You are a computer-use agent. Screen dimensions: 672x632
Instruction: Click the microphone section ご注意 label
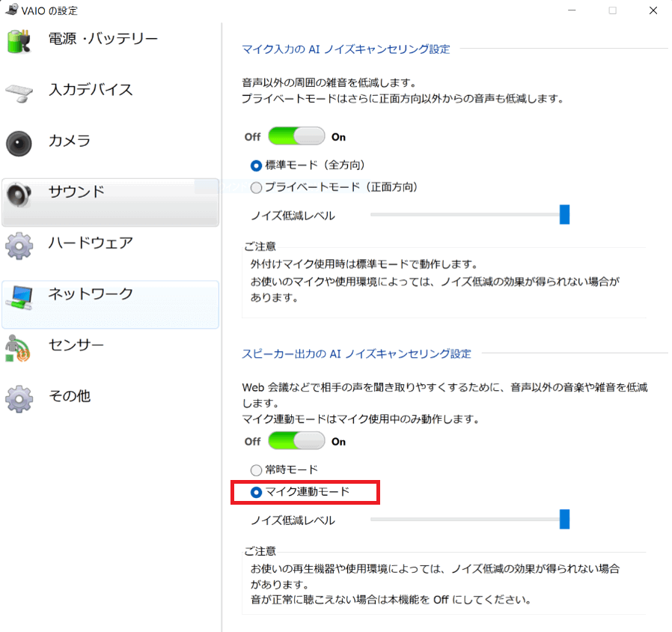tap(260, 246)
